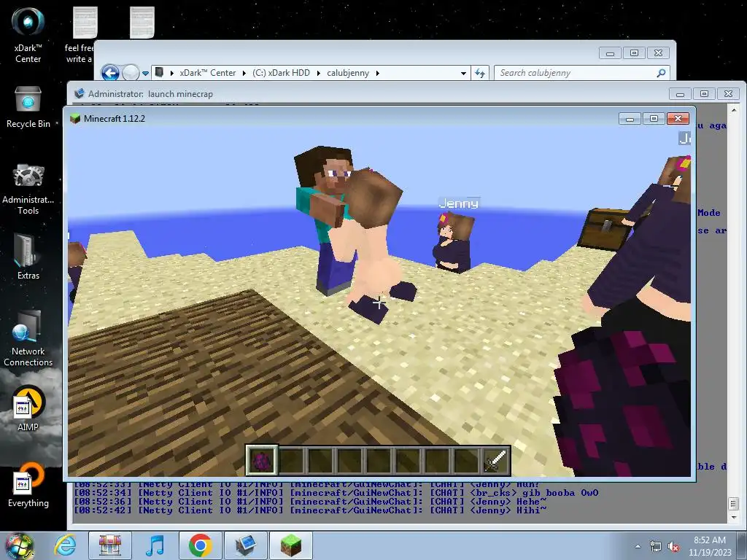Click the Explorer back arrow button
The height and width of the screenshot is (560, 747).
(111, 74)
